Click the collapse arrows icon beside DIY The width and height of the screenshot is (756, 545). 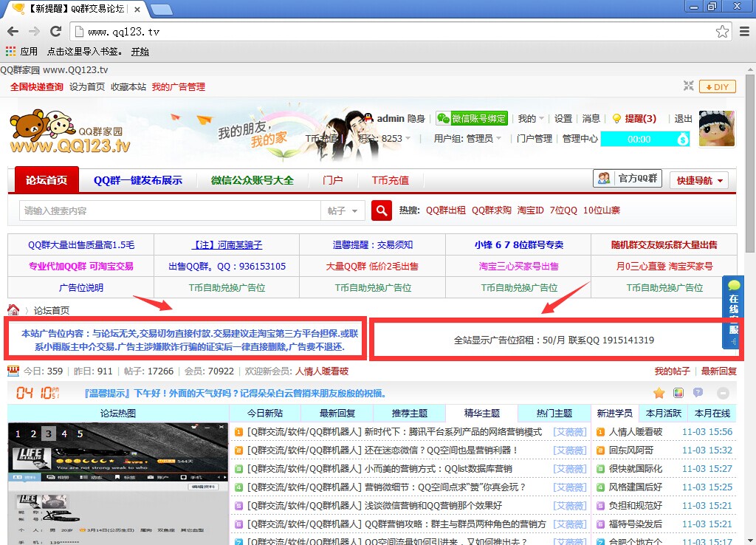point(688,86)
